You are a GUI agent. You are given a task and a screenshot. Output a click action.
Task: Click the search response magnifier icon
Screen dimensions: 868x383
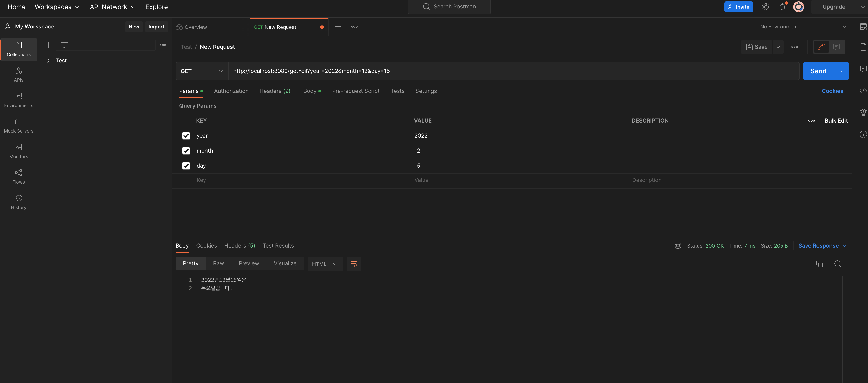pos(838,264)
